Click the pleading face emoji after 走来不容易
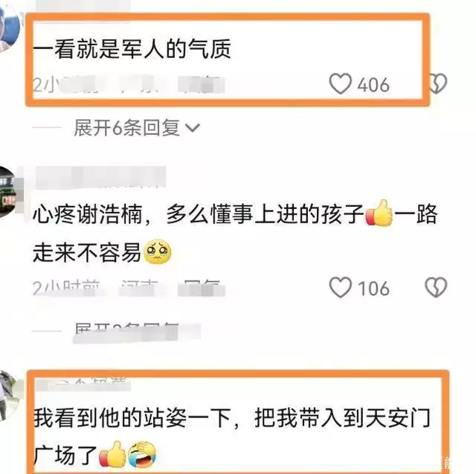The height and width of the screenshot is (474, 476). click(157, 252)
